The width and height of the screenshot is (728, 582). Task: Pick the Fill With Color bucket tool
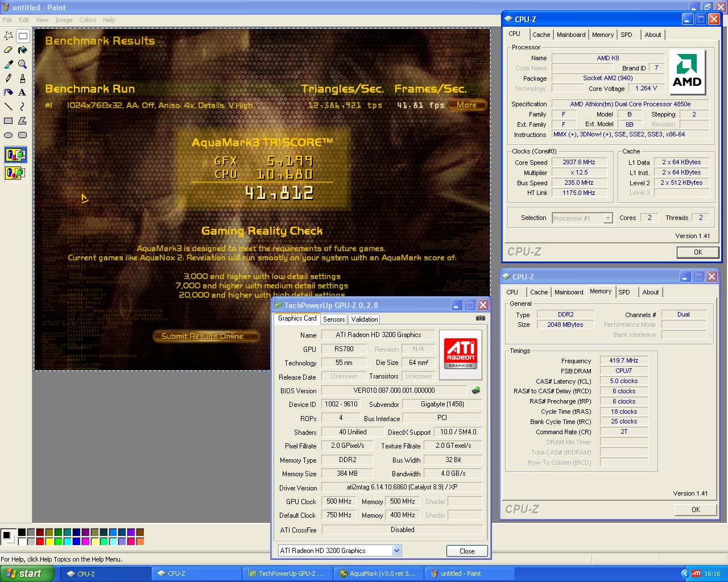click(23, 50)
